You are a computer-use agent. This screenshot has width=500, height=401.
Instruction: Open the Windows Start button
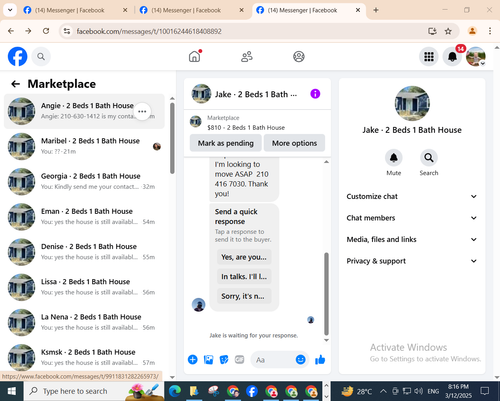pos(12,391)
